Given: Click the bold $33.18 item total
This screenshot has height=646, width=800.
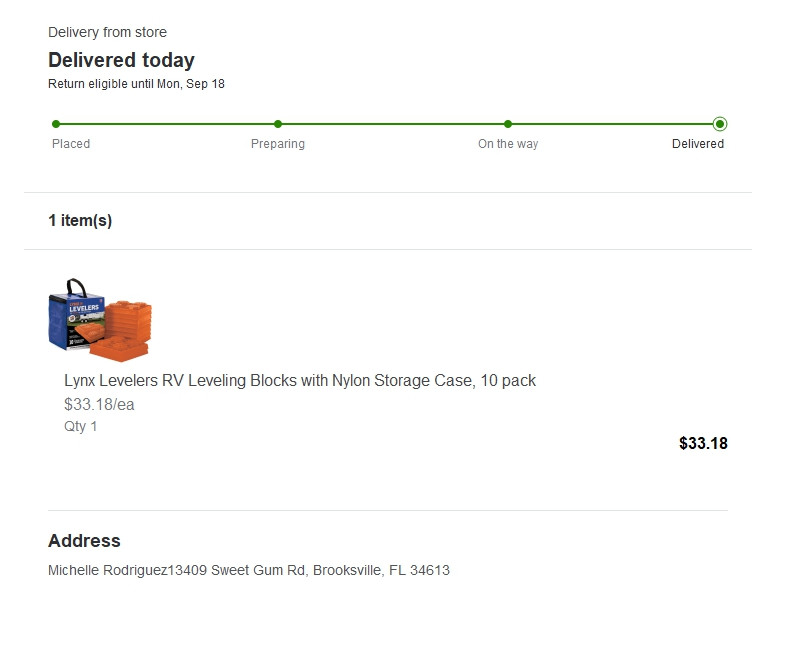Looking at the screenshot, I should (x=703, y=443).
